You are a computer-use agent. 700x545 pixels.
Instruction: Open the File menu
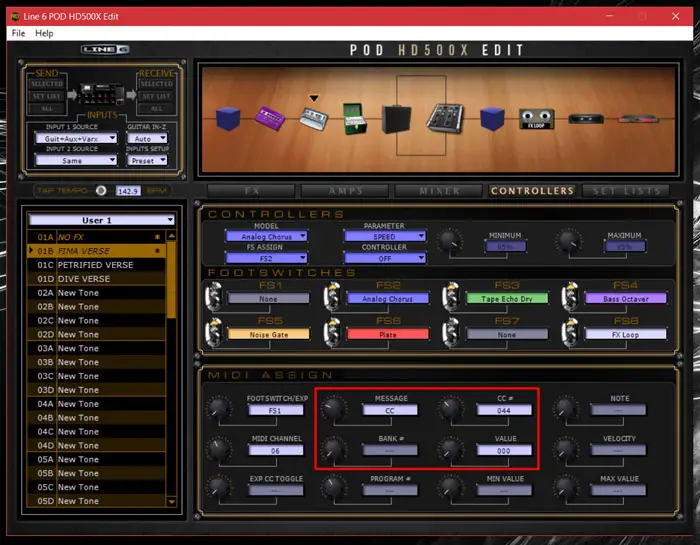18,33
